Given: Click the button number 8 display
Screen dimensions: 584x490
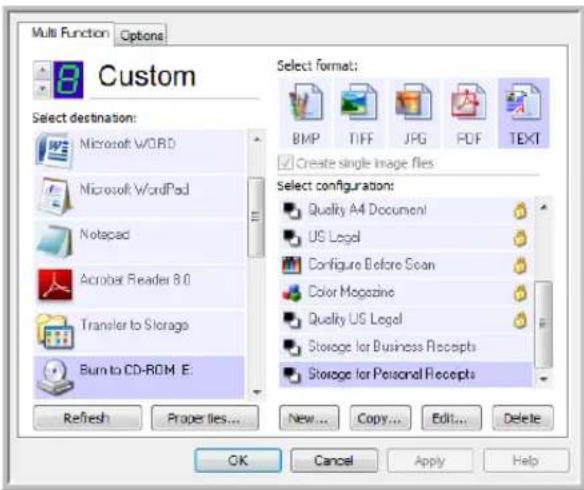Looking at the screenshot, I should [69, 80].
